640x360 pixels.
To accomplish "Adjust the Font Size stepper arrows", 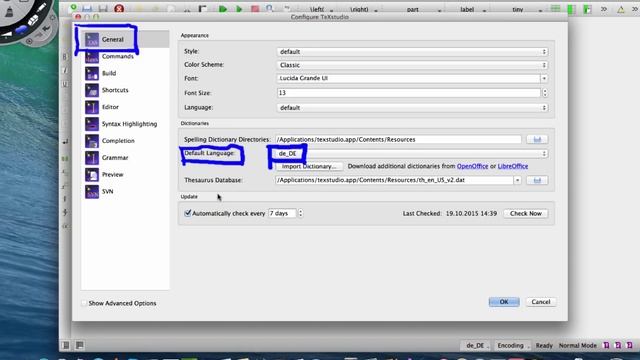I will (544, 93).
